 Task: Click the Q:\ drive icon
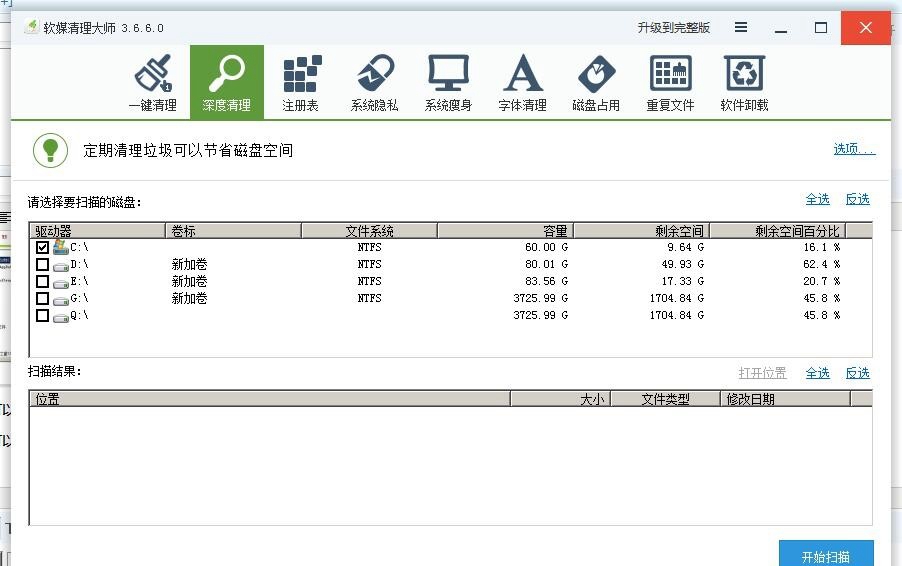tap(60, 317)
